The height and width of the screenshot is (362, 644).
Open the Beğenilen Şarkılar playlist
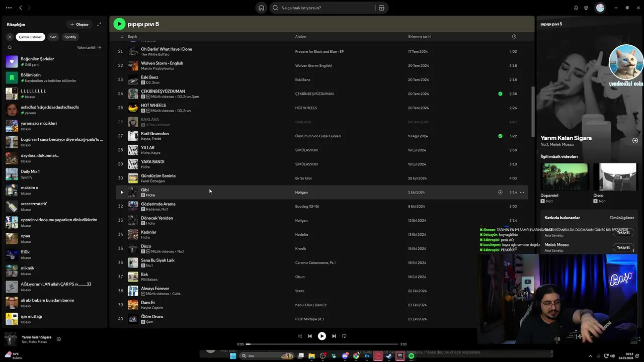(54, 61)
